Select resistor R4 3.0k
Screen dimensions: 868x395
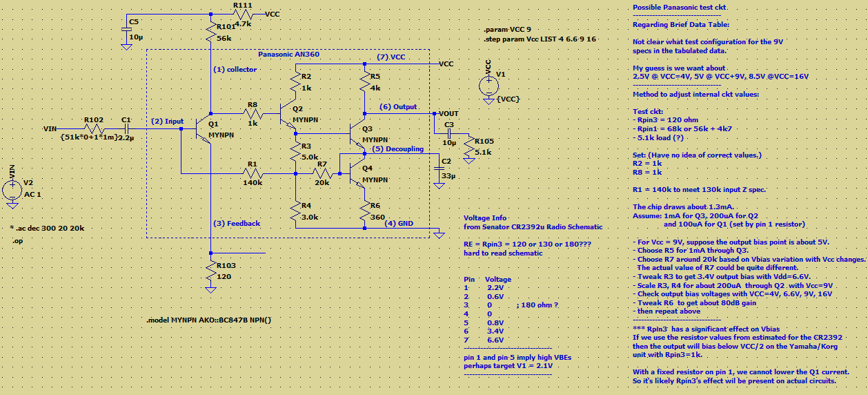[x=297, y=210]
